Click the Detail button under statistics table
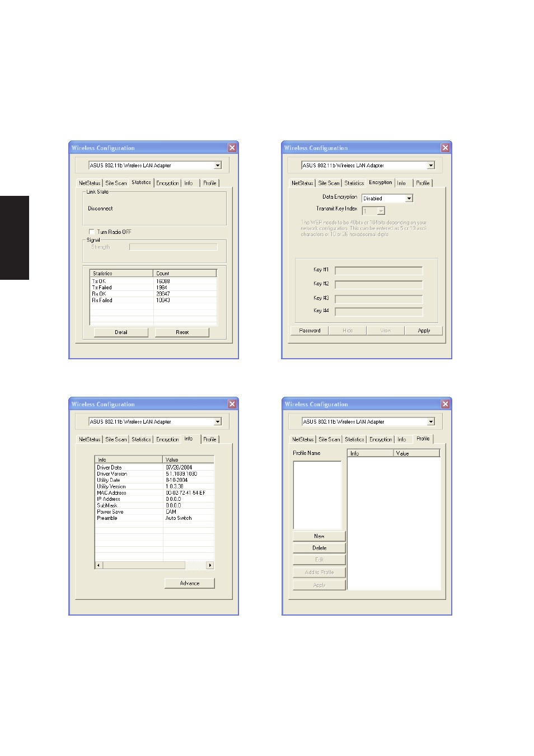The image size is (534, 756). [x=121, y=332]
